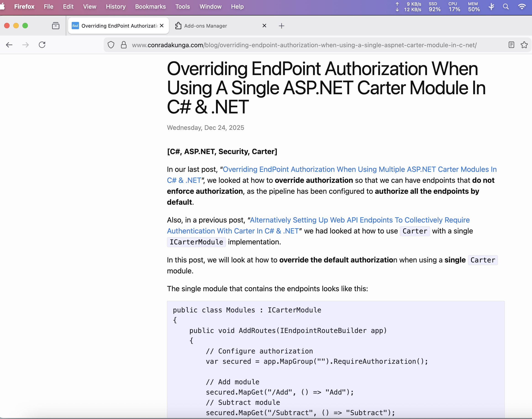The height and width of the screenshot is (419, 532).
Task: Bookmark this page with star icon
Action: click(524, 45)
